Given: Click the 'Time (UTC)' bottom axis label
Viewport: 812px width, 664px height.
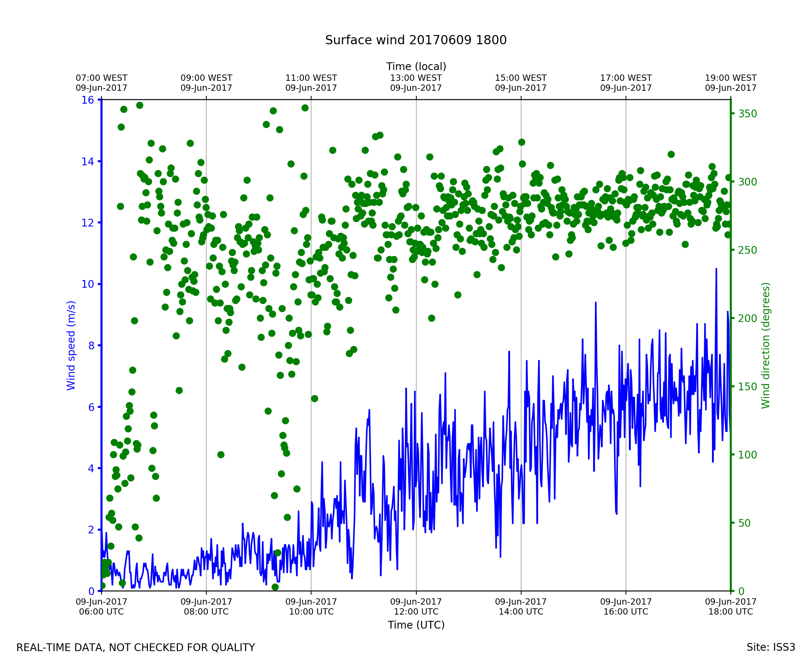Looking at the screenshot, I should coord(416,625).
